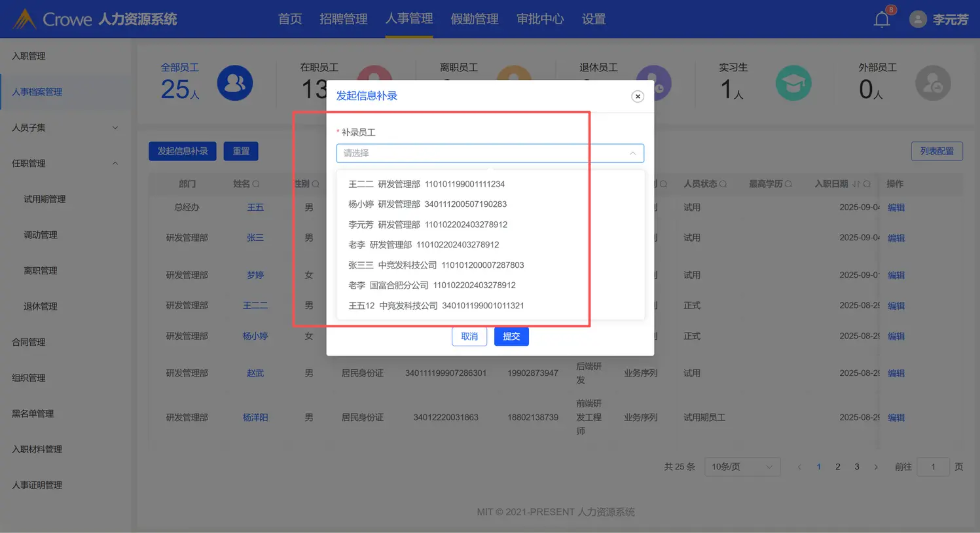980x533 pixels.
Task: Open the 假勤管理 top menu
Action: pos(474,19)
